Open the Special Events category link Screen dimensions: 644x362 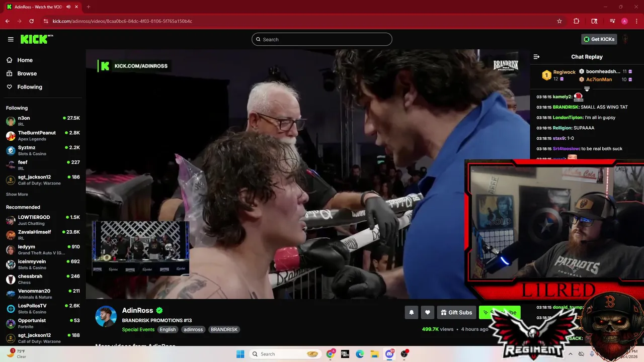pyautogui.click(x=138, y=330)
